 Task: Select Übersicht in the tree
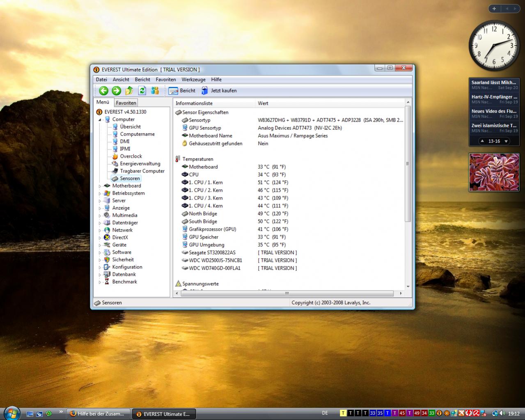pos(130,127)
